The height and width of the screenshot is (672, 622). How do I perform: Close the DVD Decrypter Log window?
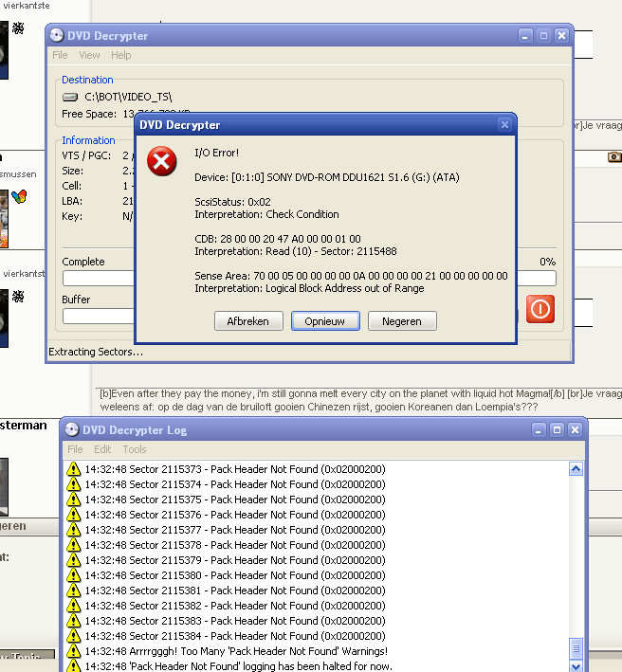(x=576, y=429)
